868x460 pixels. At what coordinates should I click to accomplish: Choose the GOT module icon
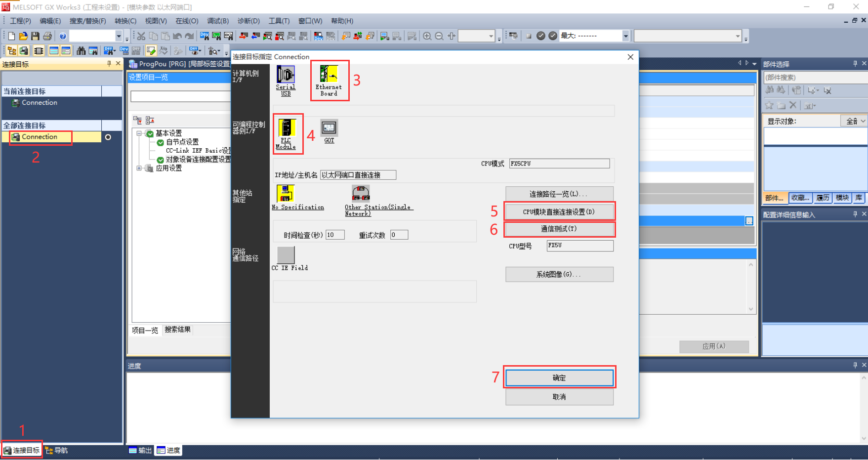coord(328,129)
